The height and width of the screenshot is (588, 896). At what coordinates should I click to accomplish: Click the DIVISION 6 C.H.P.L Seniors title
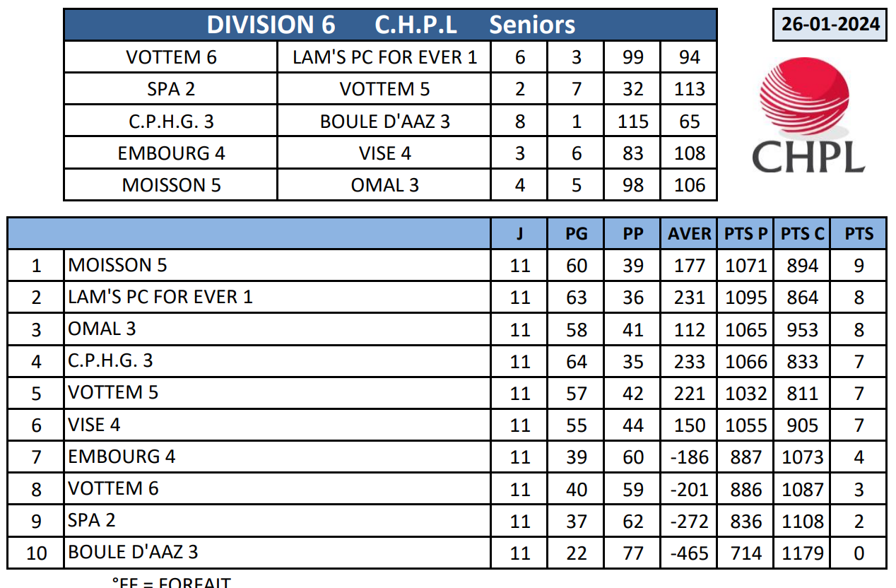(390, 25)
